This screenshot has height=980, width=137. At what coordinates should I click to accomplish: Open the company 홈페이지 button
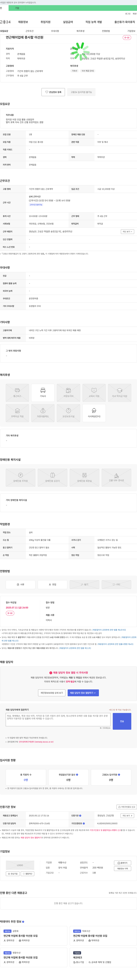[123, 863]
